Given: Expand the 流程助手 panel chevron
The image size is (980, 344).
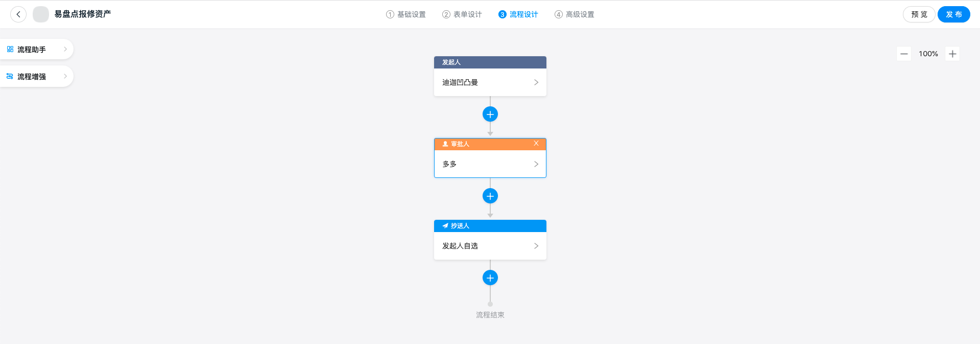Looking at the screenshot, I should [x=65, y=49].
